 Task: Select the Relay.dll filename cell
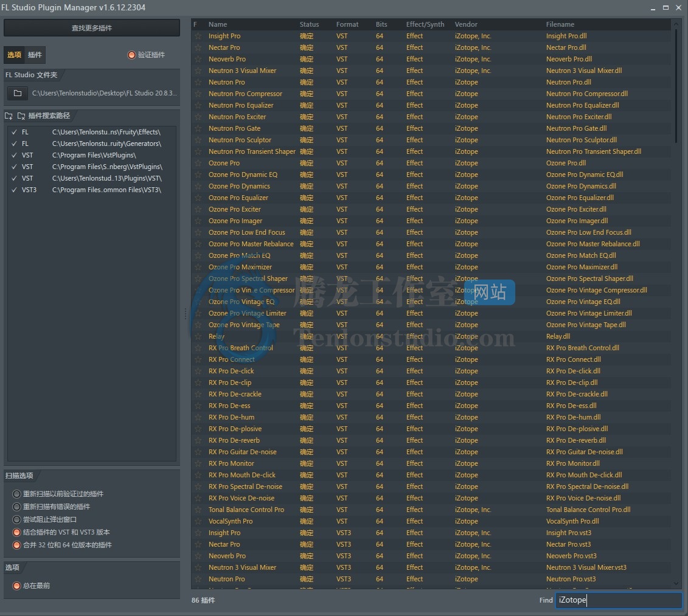point(558,336)
